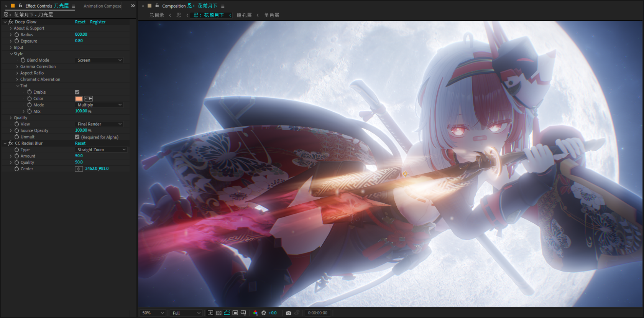Pick a tint color with the eyedropper
The image size is (644, 318).
[x=89, y=99]
